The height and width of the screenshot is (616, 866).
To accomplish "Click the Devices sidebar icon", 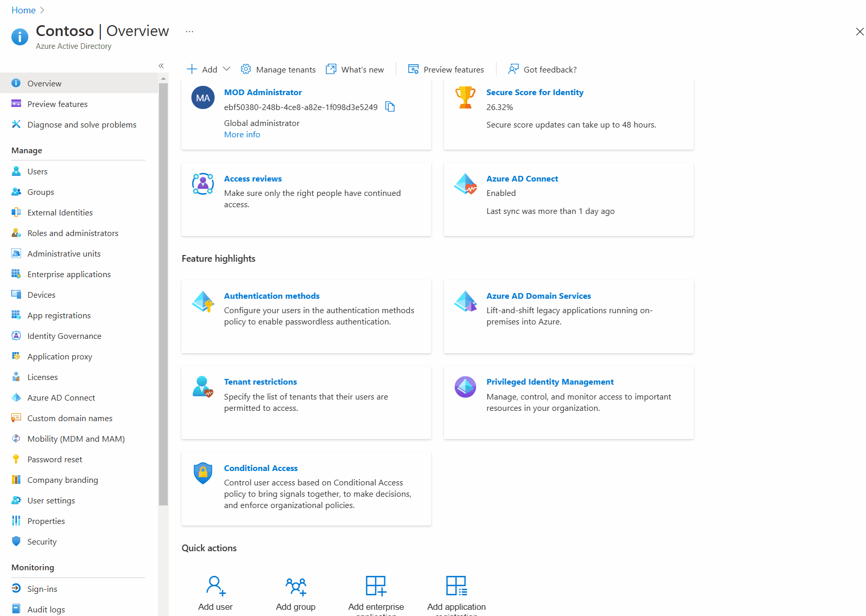I will click(x=16, y=295).
